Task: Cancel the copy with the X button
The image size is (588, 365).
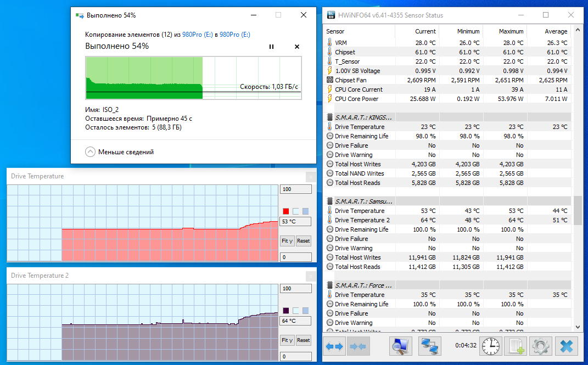Action: (x=297, y=47)
